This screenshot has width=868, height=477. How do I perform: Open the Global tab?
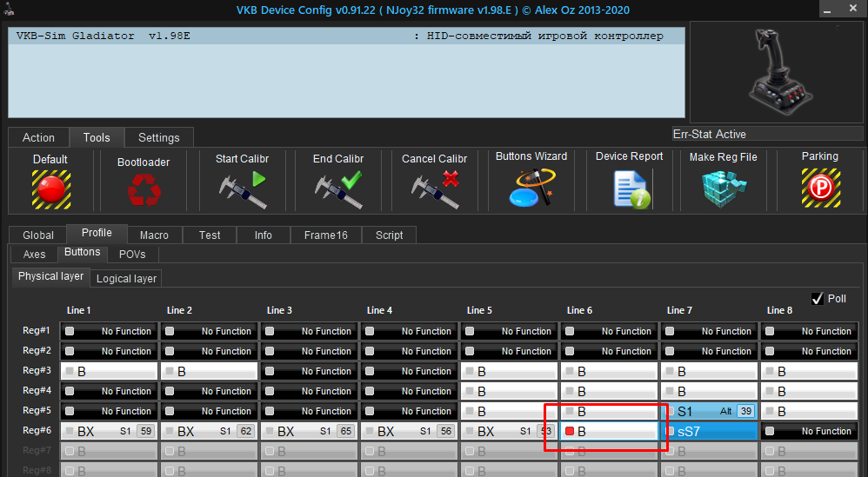pyautogui.click(x=38, y=235)
